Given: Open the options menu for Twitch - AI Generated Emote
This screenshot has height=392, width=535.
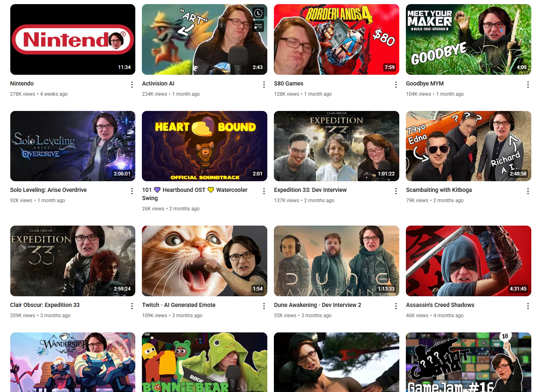Looking at the screenshot, I should click(264, 306).
